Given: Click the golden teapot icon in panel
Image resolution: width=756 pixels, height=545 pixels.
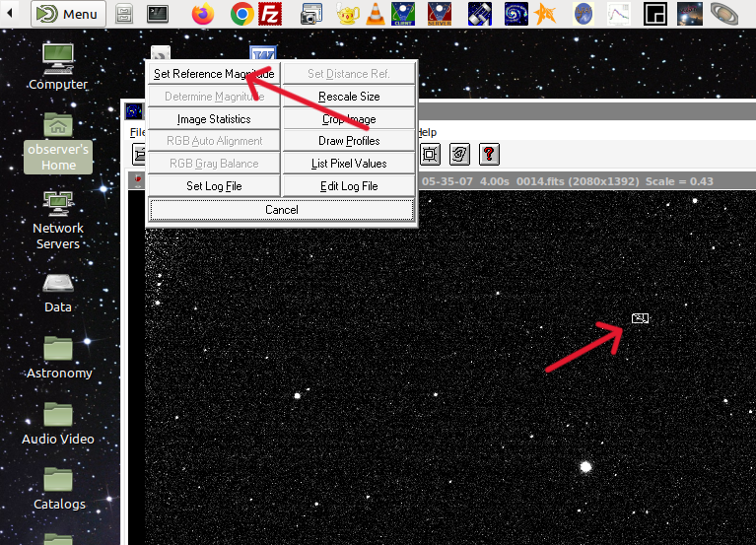Looking at the screenshot, I should tap(348, 14).
